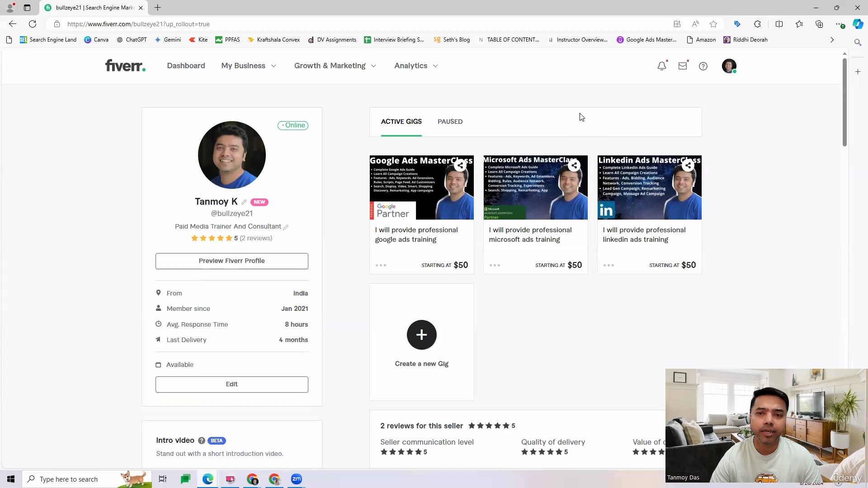Open browser split screen icon

pos(779,24)
